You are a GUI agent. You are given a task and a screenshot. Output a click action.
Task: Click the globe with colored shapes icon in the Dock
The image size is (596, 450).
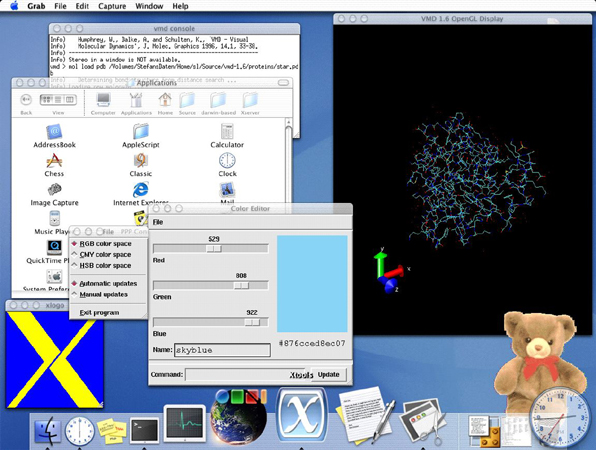click(x=239, y=417)
